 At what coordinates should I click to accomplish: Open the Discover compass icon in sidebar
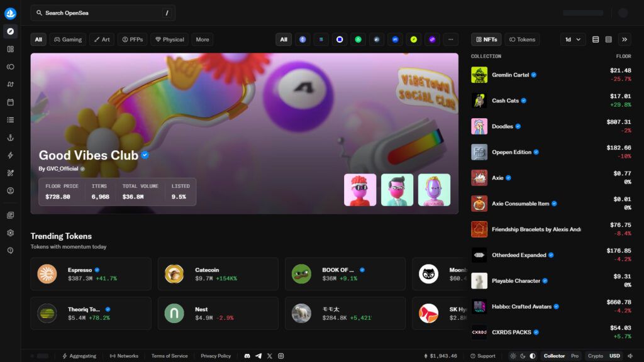10,31
